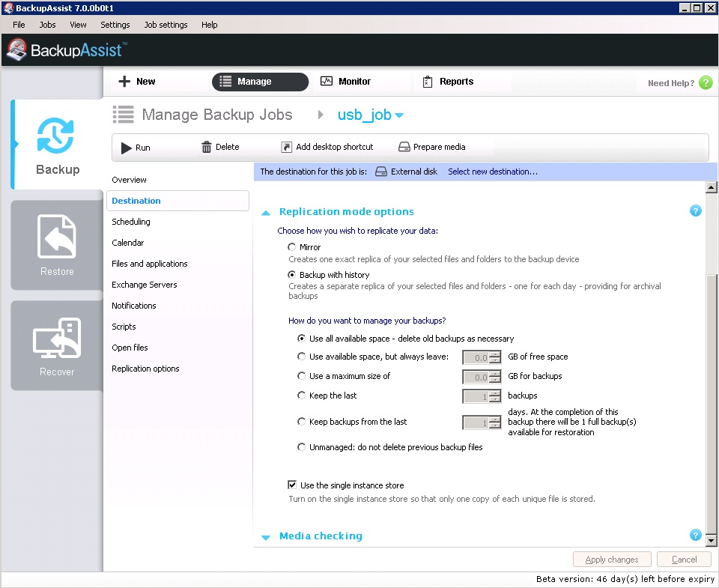Click scrollbar up arrow in settings pane
The width and height of the screenshot is (719, 588).
712,187
